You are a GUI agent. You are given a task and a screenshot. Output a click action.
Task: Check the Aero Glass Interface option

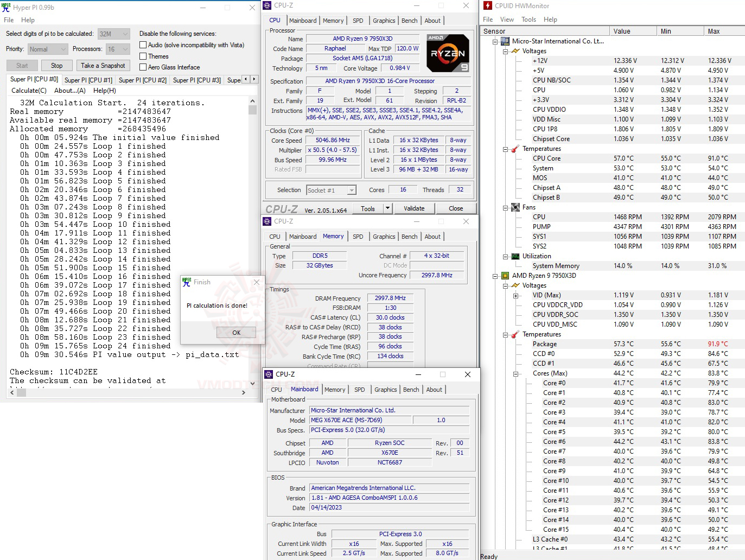pyautogui.click(x=143, y=67)
